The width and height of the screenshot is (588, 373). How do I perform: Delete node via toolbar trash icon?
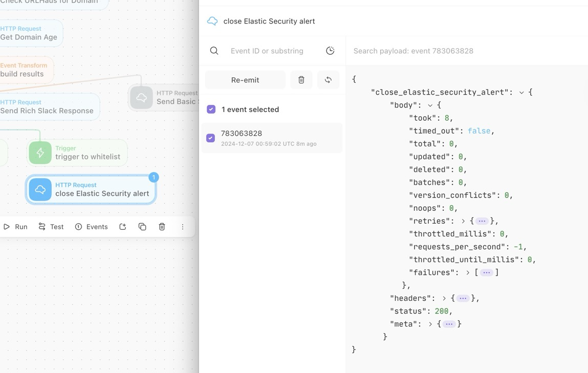(162, 227)
